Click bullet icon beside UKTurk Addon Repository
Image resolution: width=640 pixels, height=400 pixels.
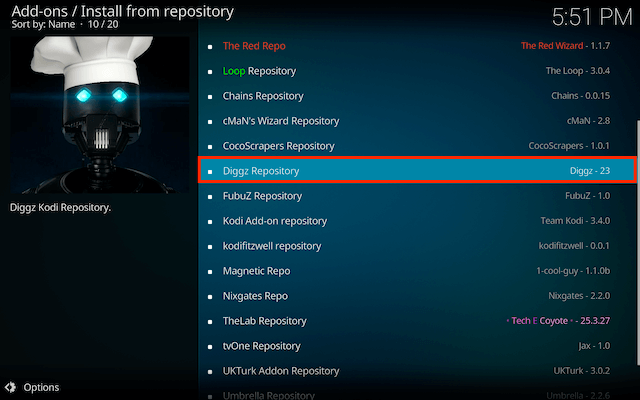(210, 372)
